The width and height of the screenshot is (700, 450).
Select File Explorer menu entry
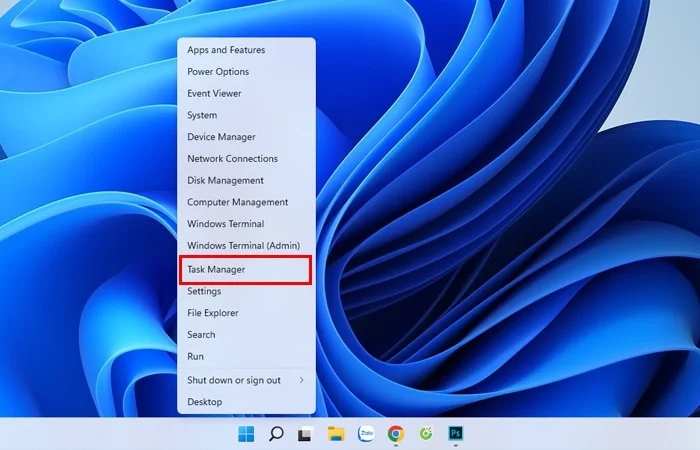coord(246,313)
